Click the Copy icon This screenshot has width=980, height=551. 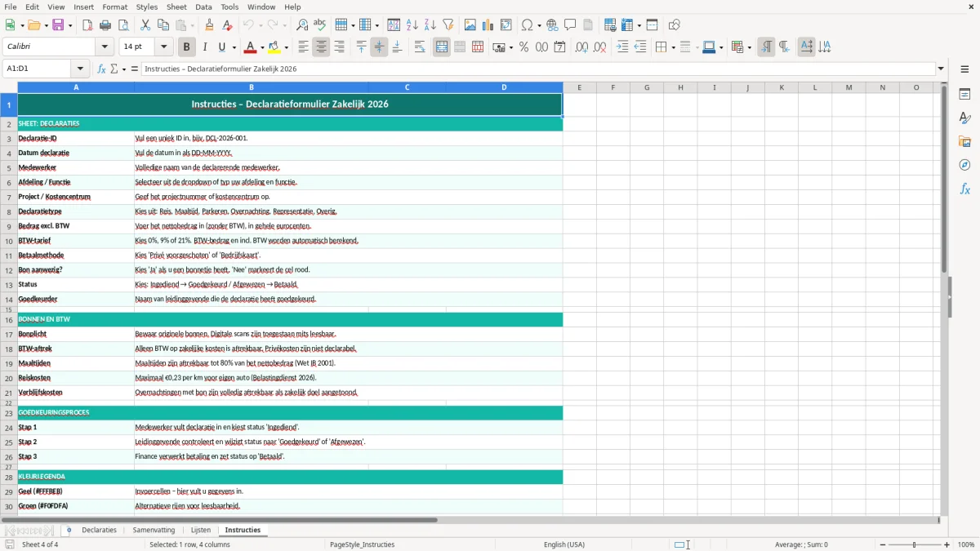[x=163, y=25]
